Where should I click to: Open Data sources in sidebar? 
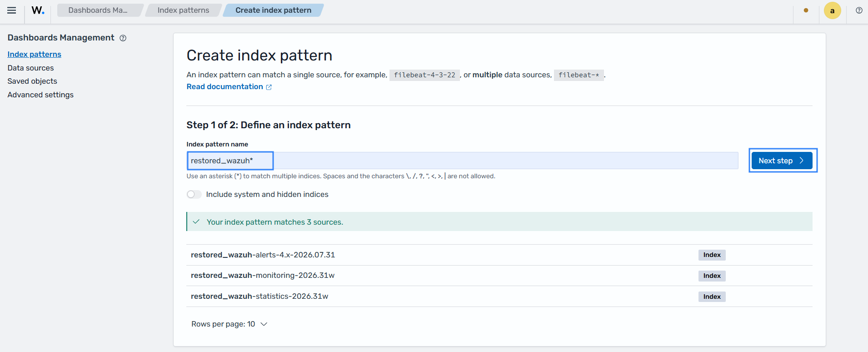[x=30, y=68]
